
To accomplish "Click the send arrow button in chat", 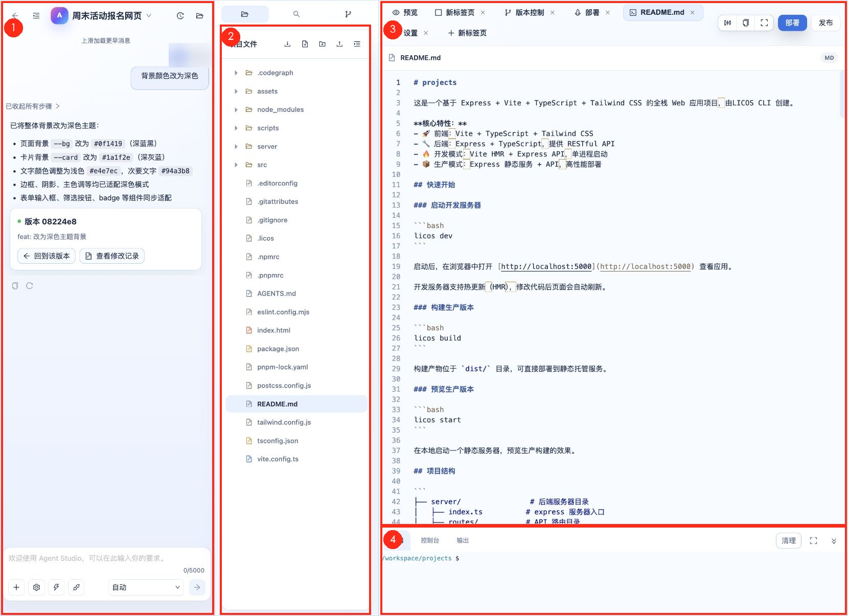I will (x=197, y=587).
